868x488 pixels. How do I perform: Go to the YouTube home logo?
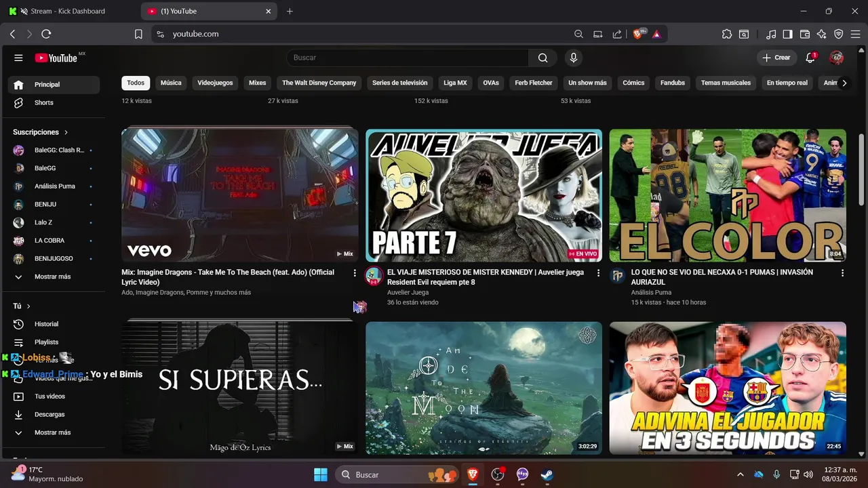pos(56,58)
